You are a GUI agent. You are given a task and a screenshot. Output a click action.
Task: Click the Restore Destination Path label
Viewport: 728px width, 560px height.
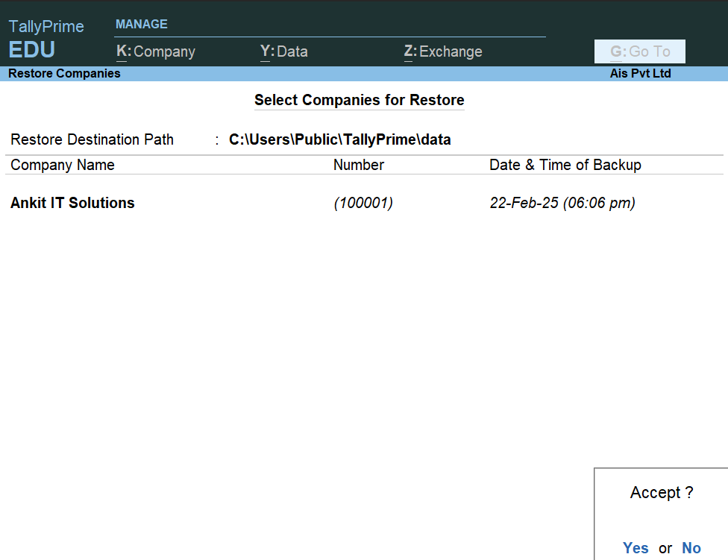[x=92, y=139]
